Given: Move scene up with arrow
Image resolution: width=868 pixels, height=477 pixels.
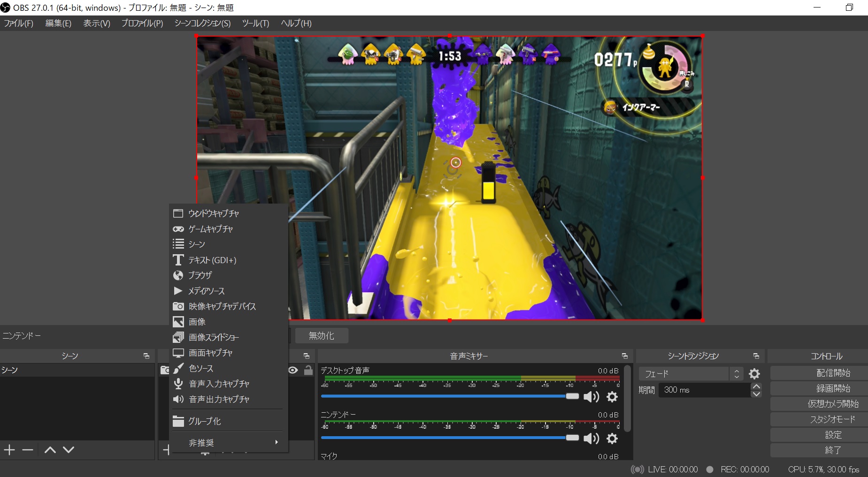Looking at the screenshot, I should tap(50, 450).
